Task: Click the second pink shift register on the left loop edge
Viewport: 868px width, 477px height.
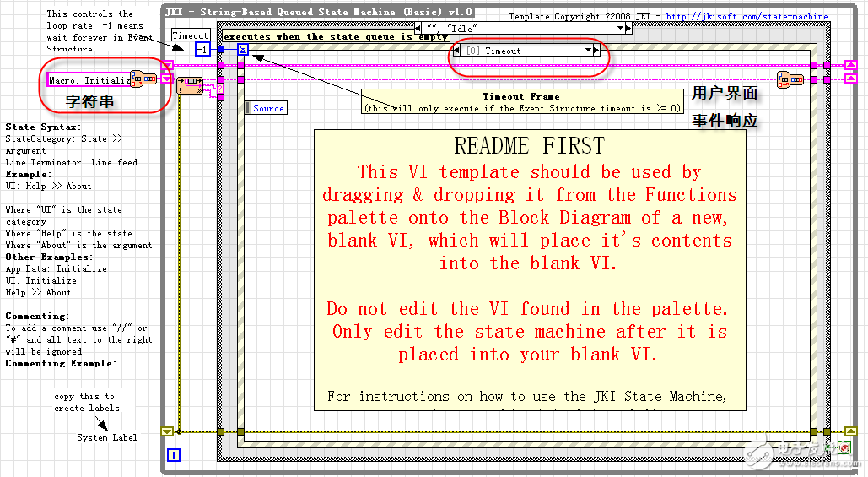Action: (x=167, y=79)
